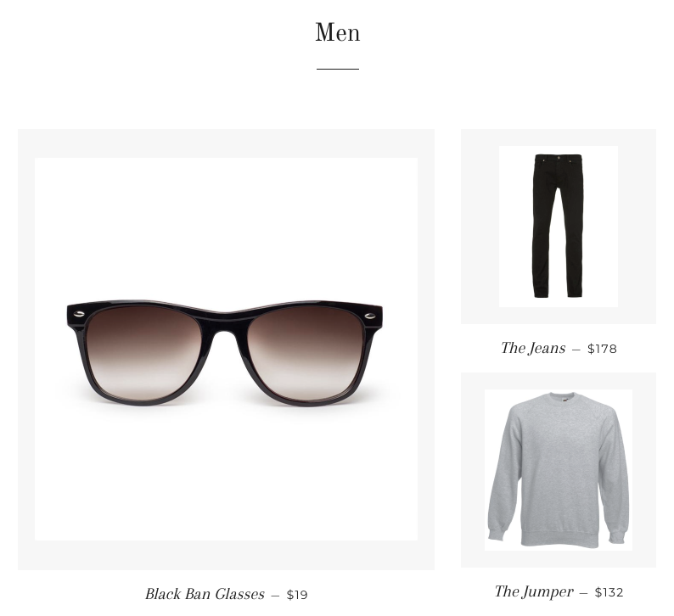Click the waistband of the black jeans
Image resolution: width=674 pixels, height=616 pixels.
click(x=559, y=157)
